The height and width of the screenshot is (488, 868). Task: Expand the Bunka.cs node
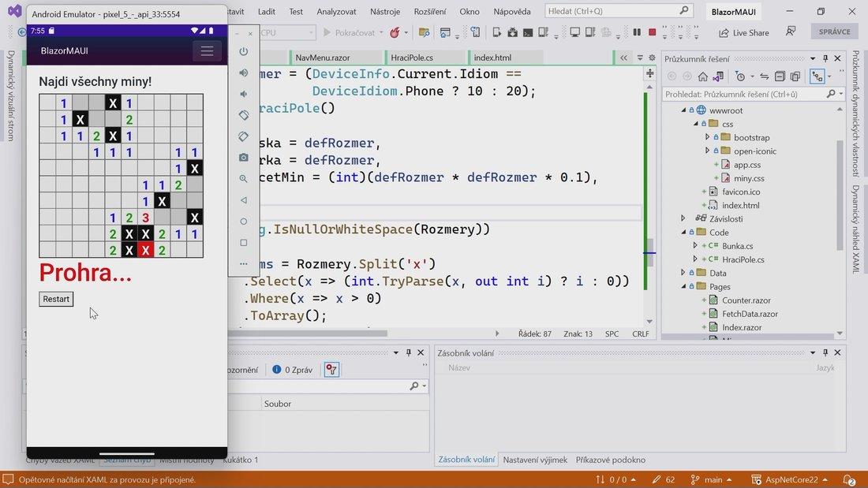pos(695,246)
